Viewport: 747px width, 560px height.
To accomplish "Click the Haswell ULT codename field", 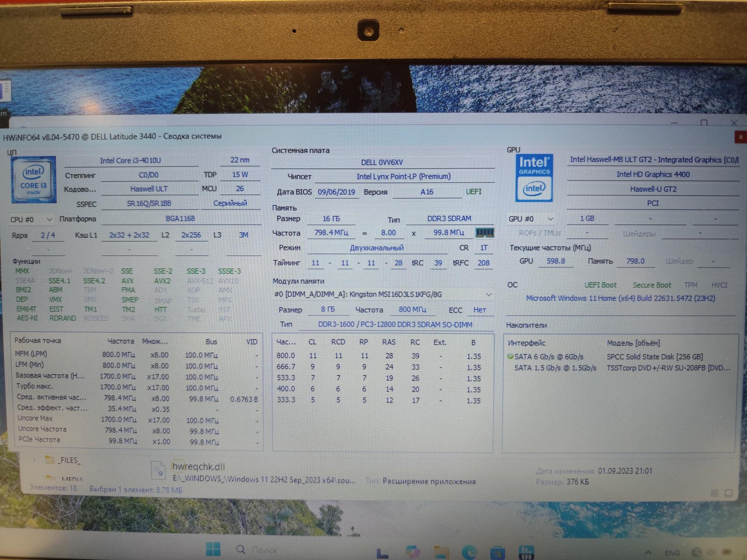I will click(149, 189).
